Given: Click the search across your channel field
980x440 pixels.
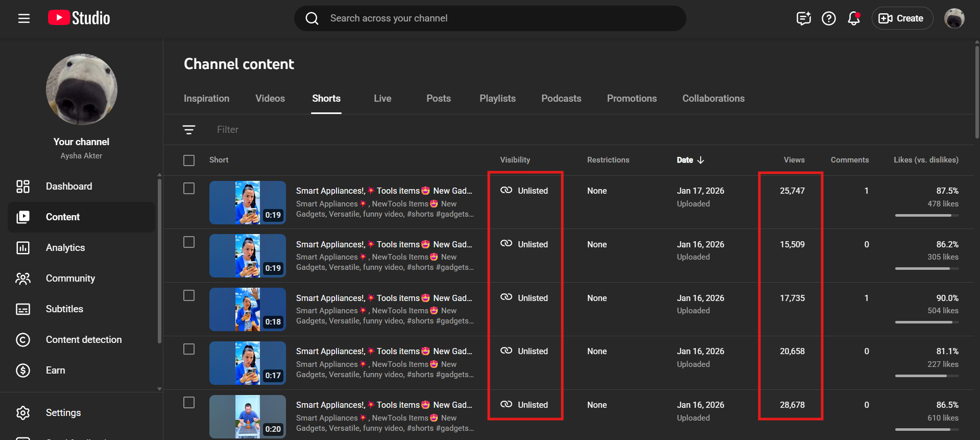Looking at the screenshot, I should pos(490,18).
